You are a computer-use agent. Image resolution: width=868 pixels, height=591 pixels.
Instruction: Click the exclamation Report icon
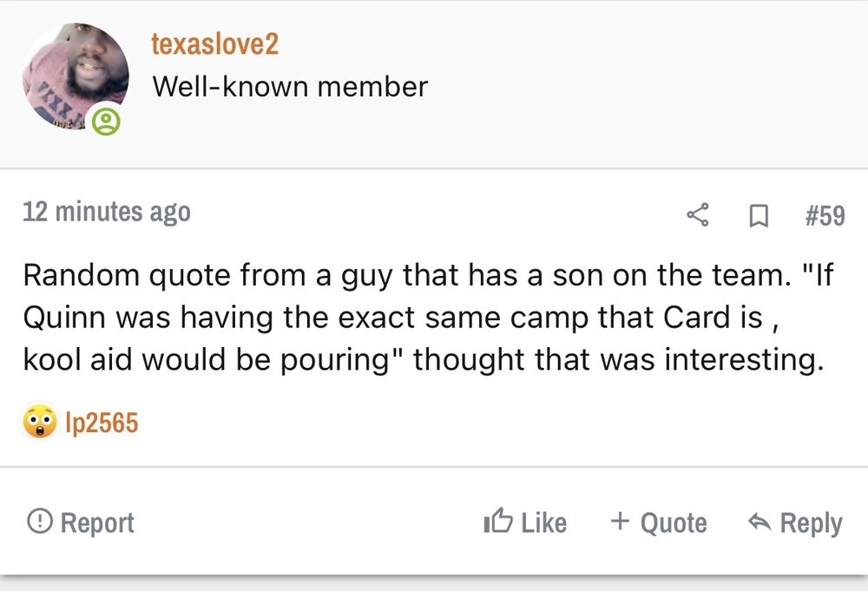pos(38,522)
